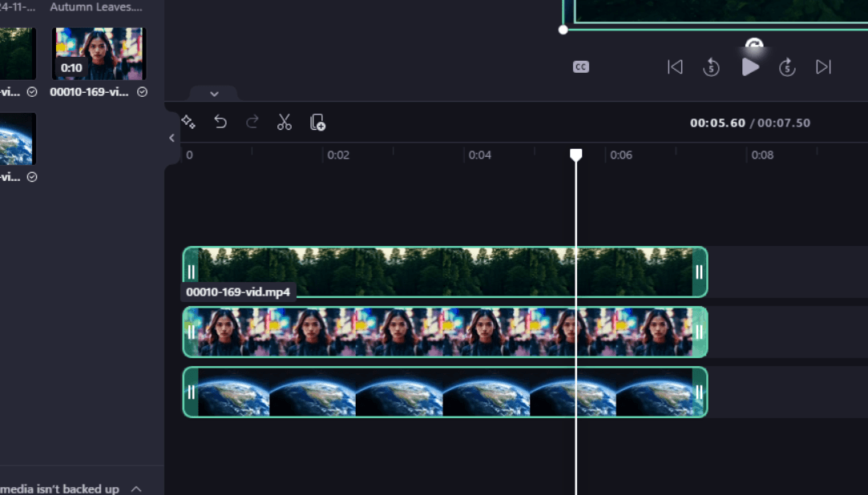Undo the last edit
The height and width of the screenshot is (495, 868).
[x=220, y=122]
